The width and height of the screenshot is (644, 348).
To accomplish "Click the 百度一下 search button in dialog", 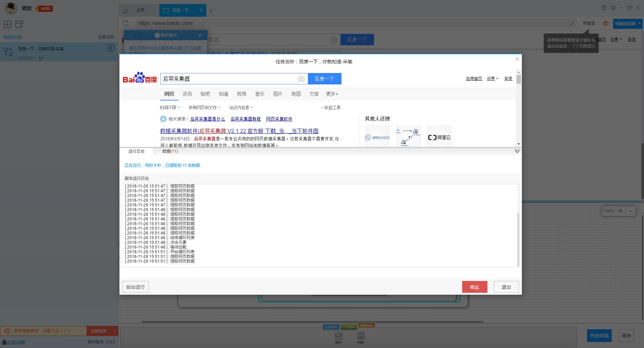I will click(324, 79).
